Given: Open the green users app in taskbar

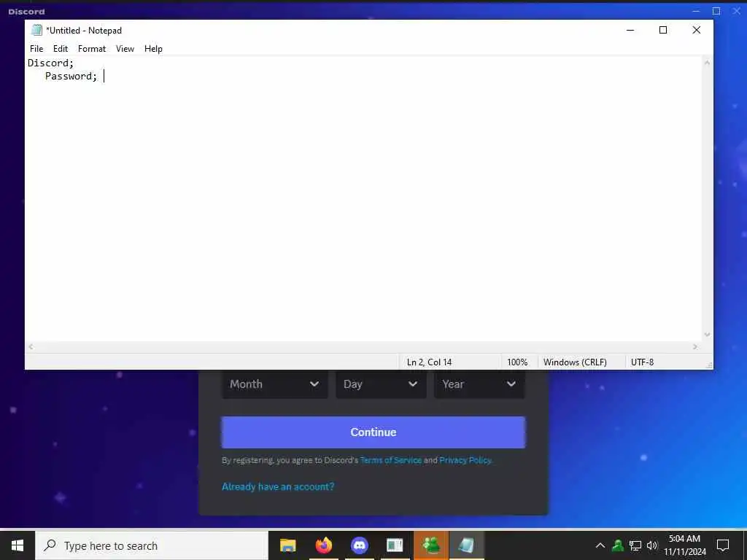Looking at the screenshot, I should [x=431, y=545].
